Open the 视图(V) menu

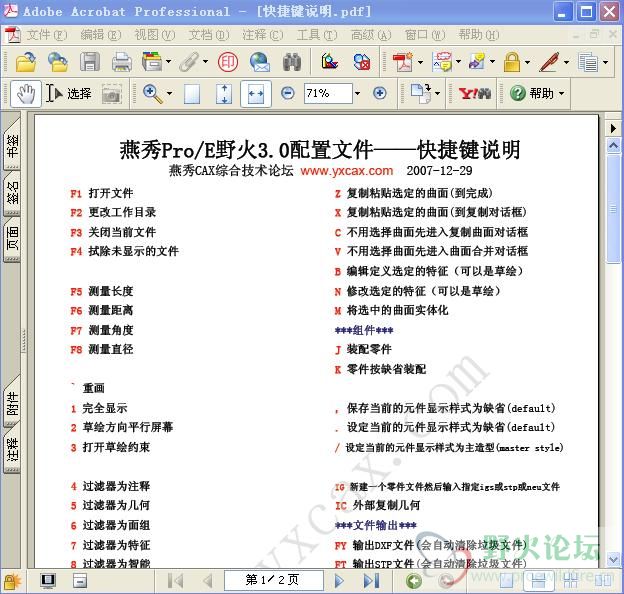155,35
